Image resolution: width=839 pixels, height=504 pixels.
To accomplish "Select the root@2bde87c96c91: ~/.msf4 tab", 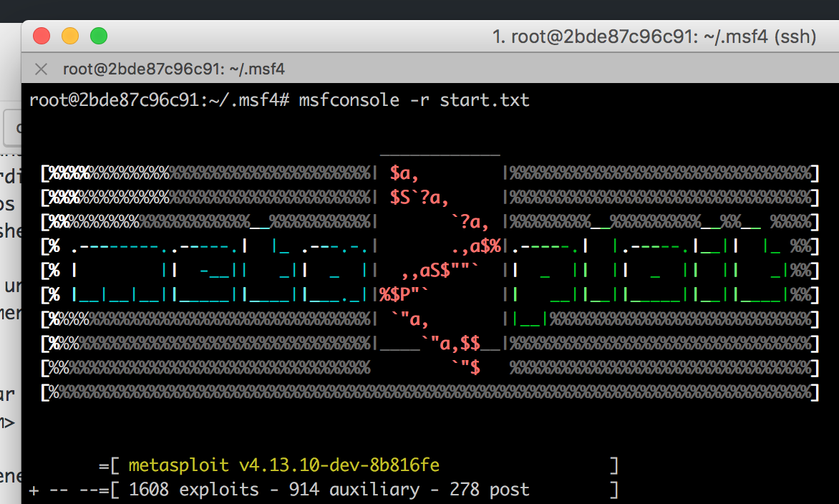I will tap(173, 69).
